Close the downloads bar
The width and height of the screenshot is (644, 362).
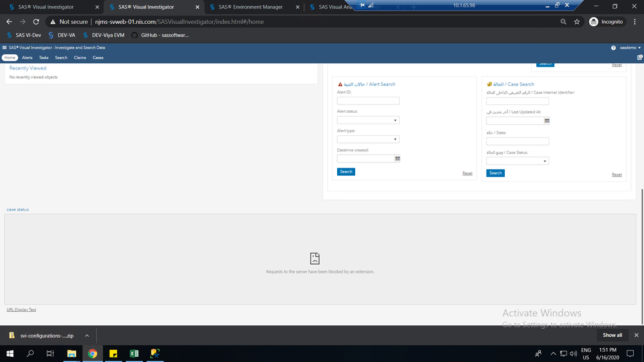[x=636, y=336]
